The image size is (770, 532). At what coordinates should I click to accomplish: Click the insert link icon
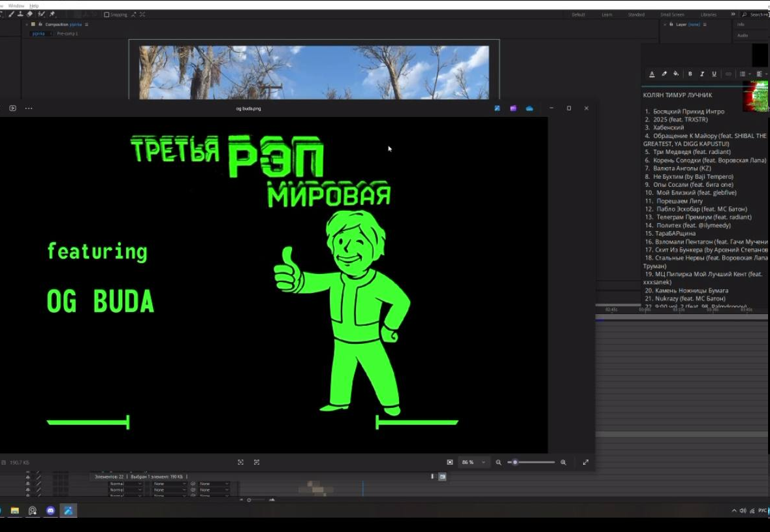[728, 74]
